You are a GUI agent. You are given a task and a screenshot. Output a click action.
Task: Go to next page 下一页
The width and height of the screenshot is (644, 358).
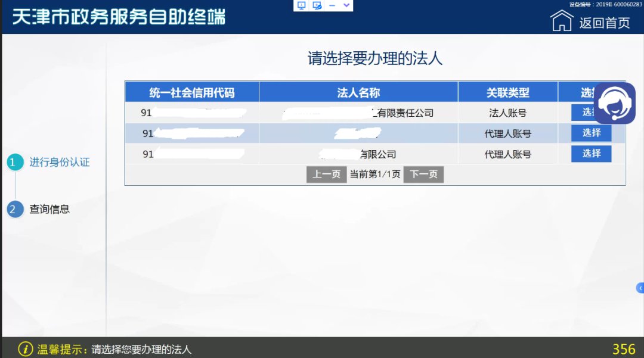[423, 175]
